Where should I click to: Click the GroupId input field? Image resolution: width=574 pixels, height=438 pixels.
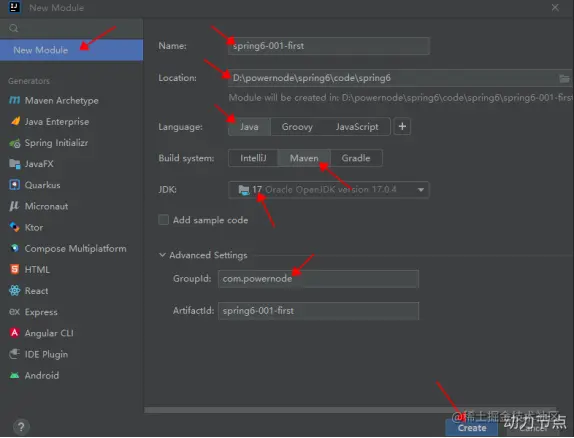(318, 279)
